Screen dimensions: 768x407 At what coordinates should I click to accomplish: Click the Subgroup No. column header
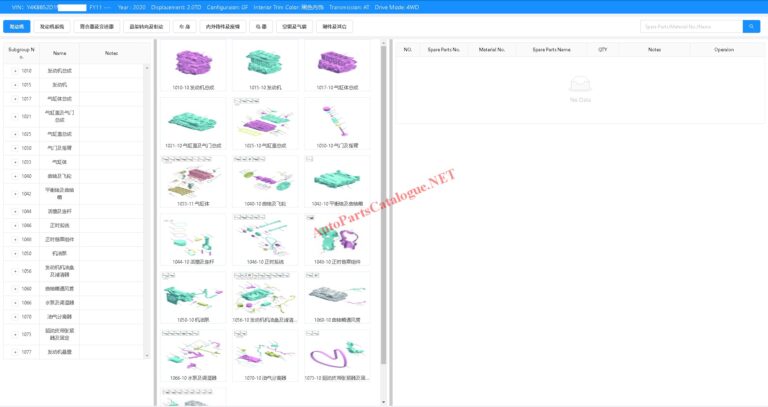[x=22, y=50]
